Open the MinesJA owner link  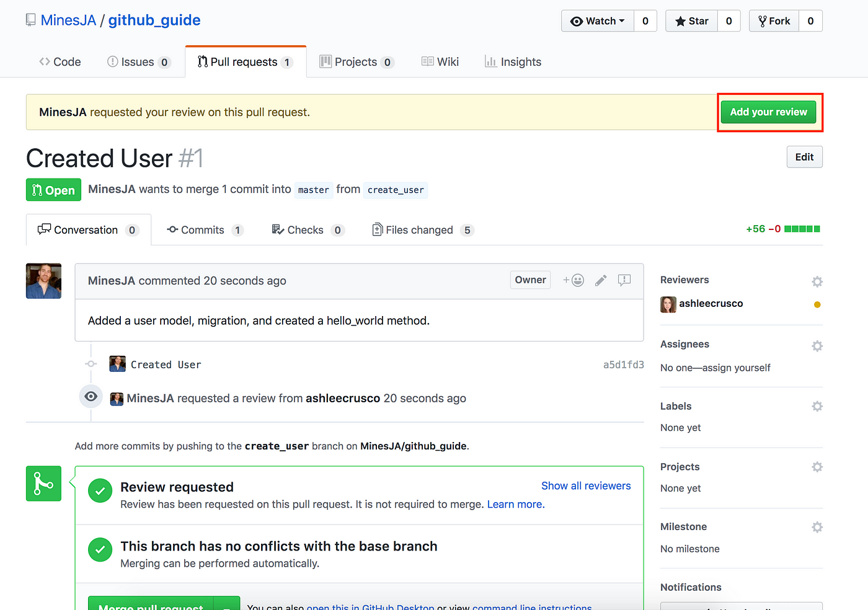[x=68, y=20]
